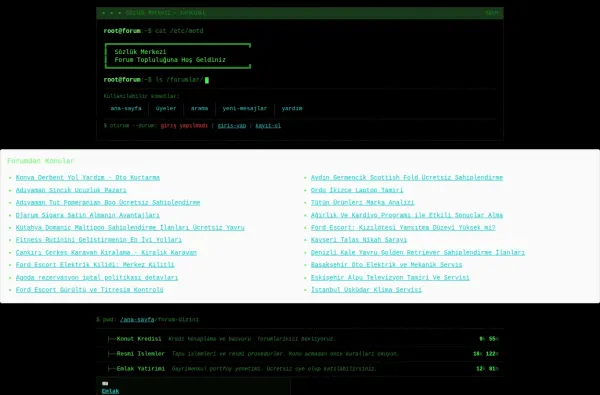This screenshot has height=395, width=600.
Task: Open Başakşehir Oto Elektrik ve Mekanik Servis
Action: point(386,265)
